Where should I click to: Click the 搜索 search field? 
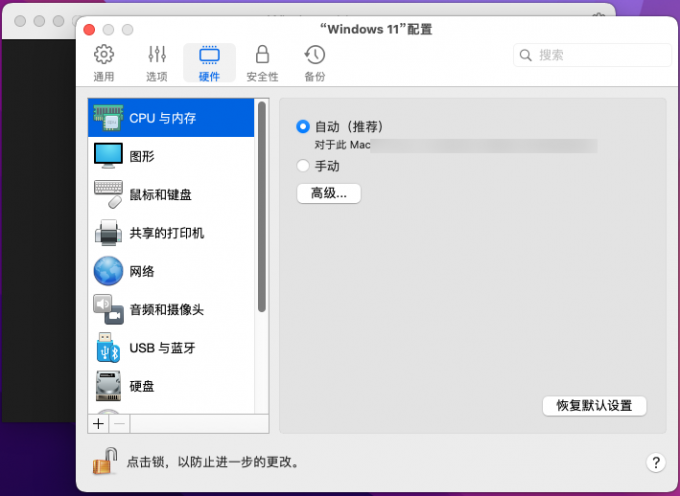592,55
